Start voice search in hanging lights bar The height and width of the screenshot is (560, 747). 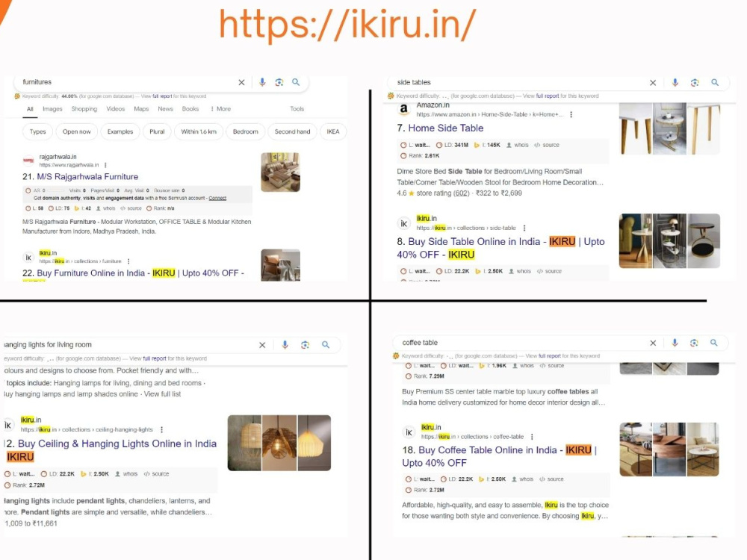coord(285,345)
